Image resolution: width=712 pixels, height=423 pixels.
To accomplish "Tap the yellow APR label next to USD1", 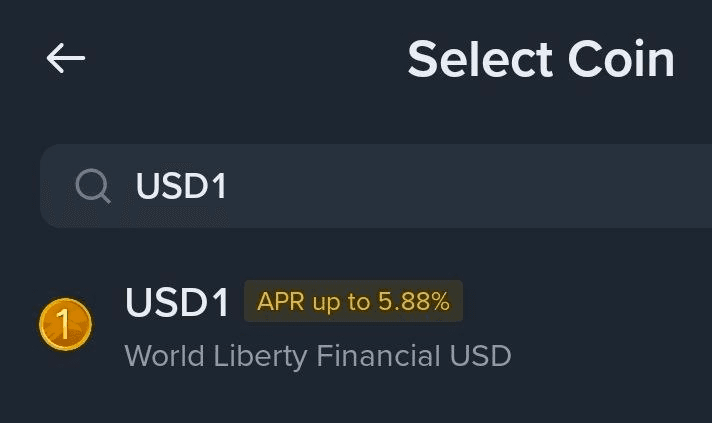I will 353,302.
